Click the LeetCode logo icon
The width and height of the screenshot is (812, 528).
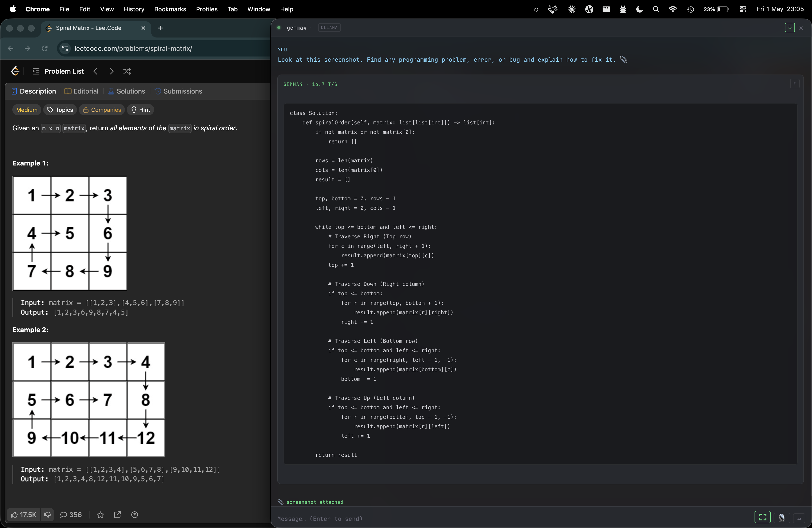pos(15,71)
